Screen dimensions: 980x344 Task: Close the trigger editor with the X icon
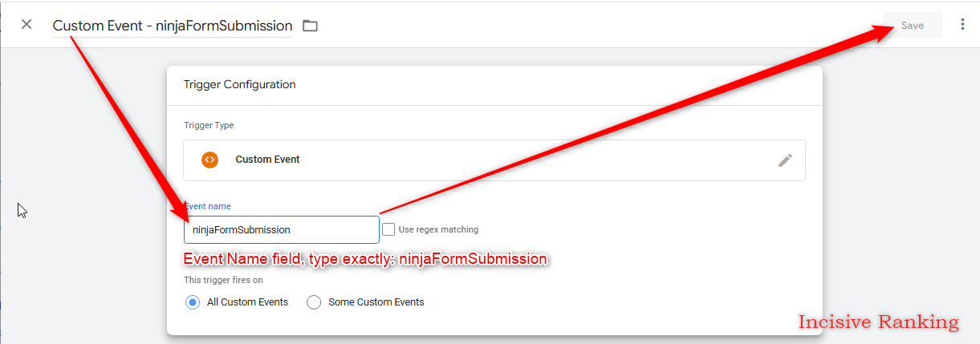(26, 24)
